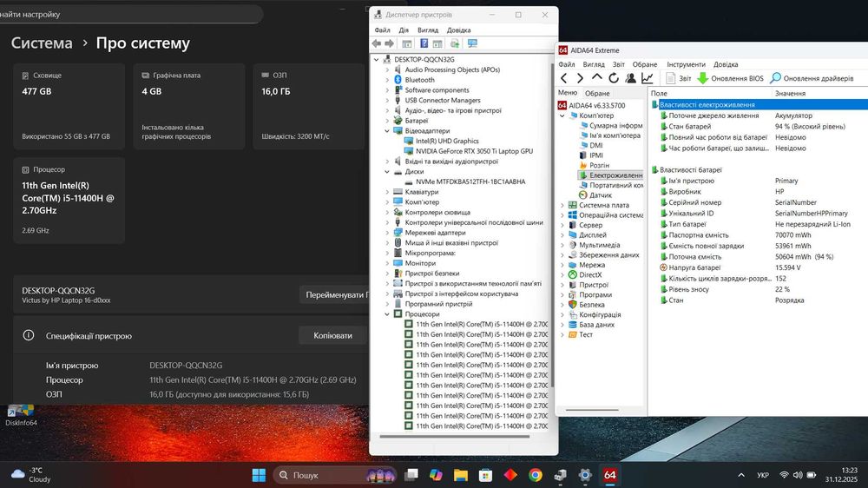Click the AIDA64 back navigation arrow
This screenshot has width=868, height=488.
(x=564, y=78)
